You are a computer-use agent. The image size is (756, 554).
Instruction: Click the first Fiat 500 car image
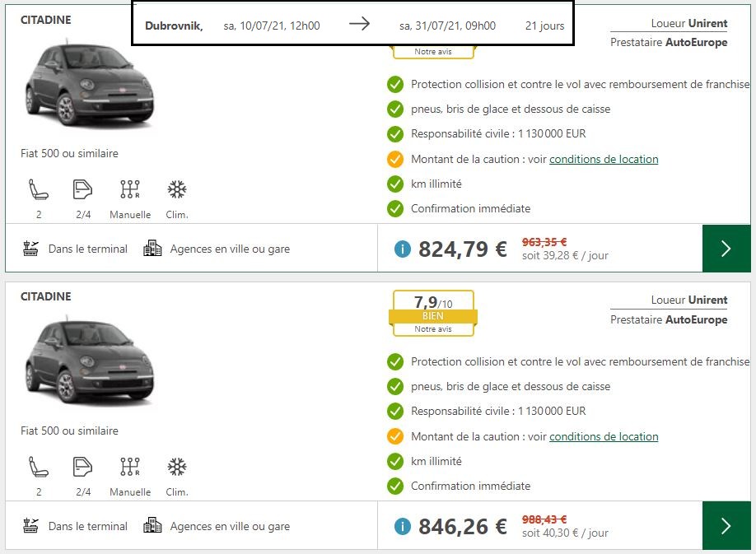(89, 86)
